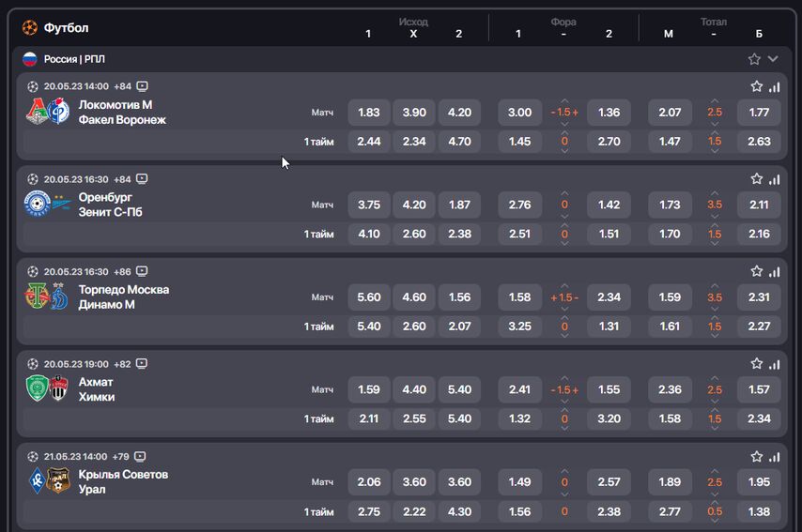Select Ахмат match draw at 4.40
Image resolution: width=802 pixels, height=532 pixels.
[414, 389]
